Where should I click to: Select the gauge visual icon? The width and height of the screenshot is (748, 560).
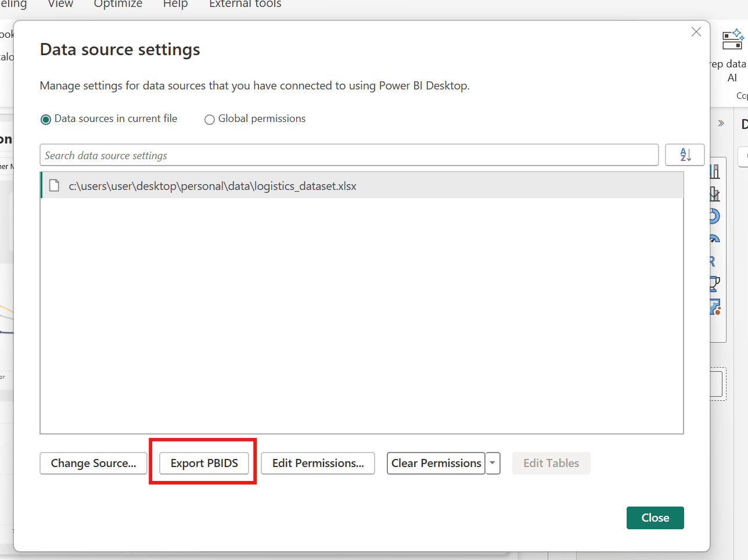[715, 239]
